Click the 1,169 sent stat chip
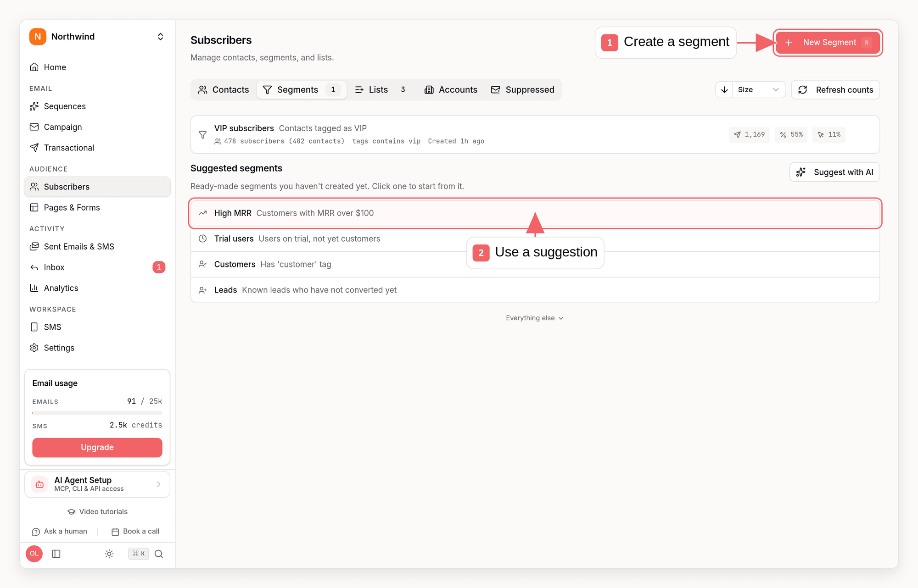Screen dimensions: 918x588 749,134
